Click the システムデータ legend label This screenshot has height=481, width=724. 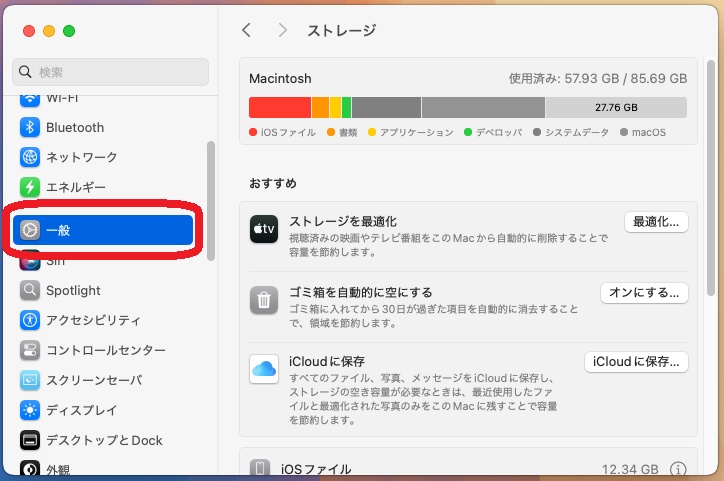(577, 132)
